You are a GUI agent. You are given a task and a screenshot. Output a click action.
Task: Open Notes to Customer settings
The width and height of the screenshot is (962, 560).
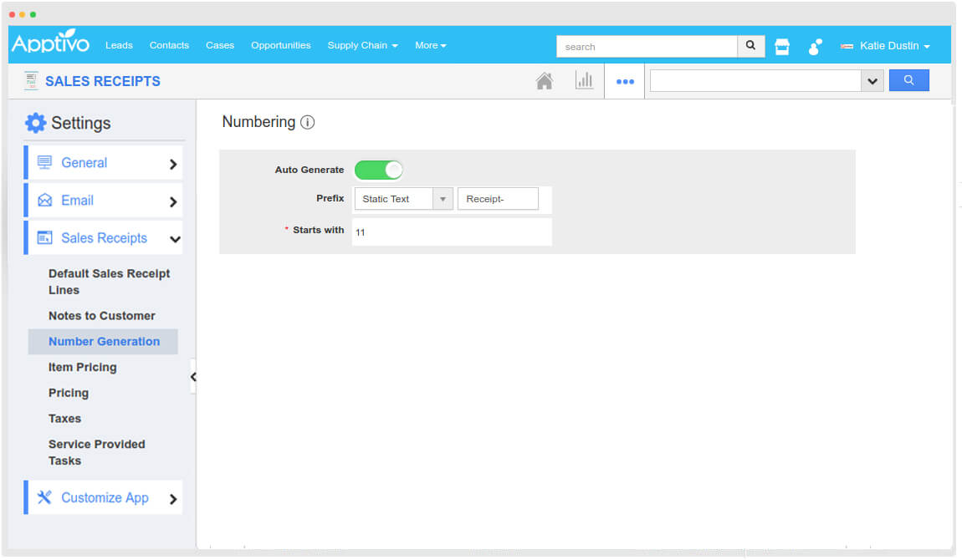pos(101,316)
